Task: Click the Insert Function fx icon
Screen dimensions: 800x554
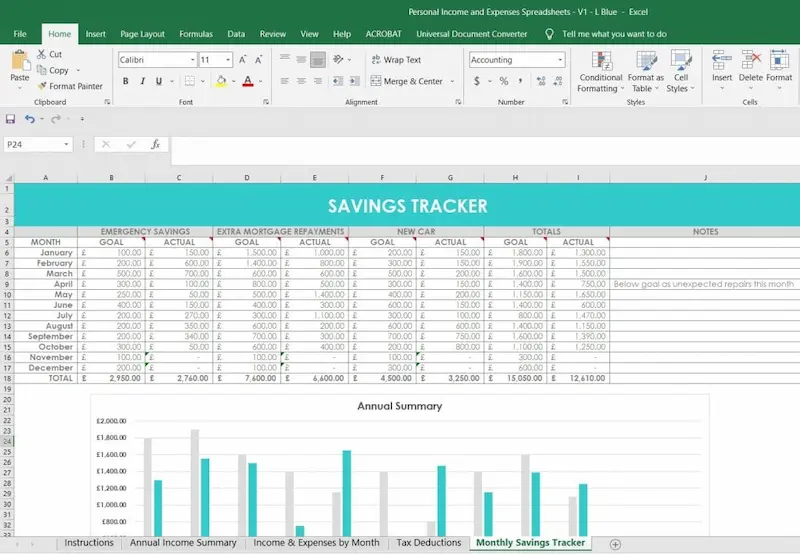Action: pos(155,144)
